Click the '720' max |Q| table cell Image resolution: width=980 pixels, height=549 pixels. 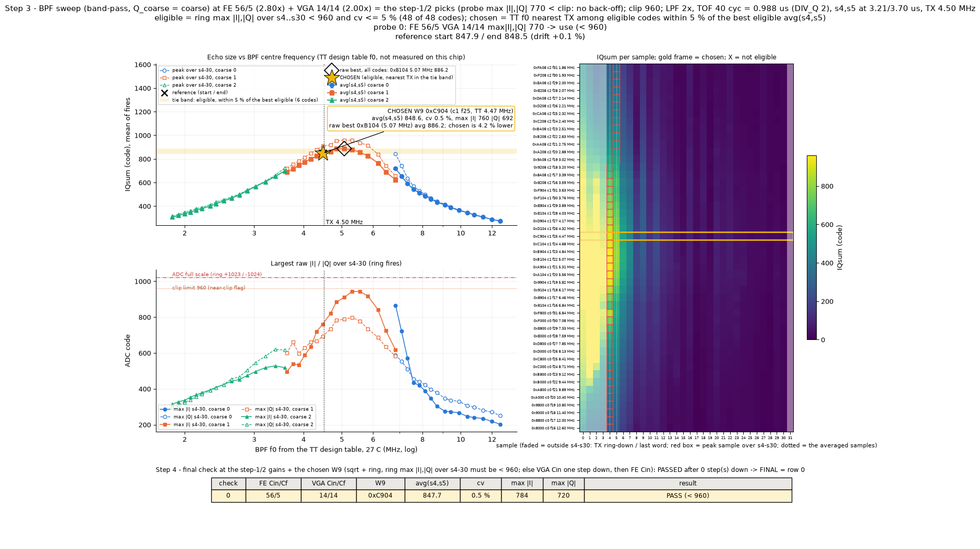(563, 496)
